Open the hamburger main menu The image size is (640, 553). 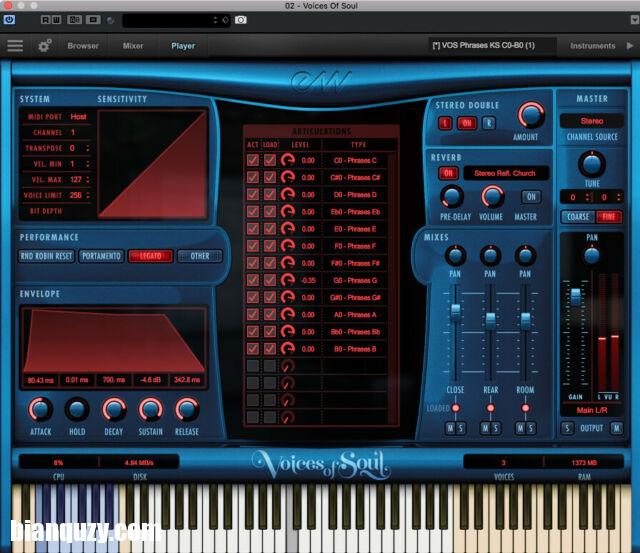click(x=15, y=45)
